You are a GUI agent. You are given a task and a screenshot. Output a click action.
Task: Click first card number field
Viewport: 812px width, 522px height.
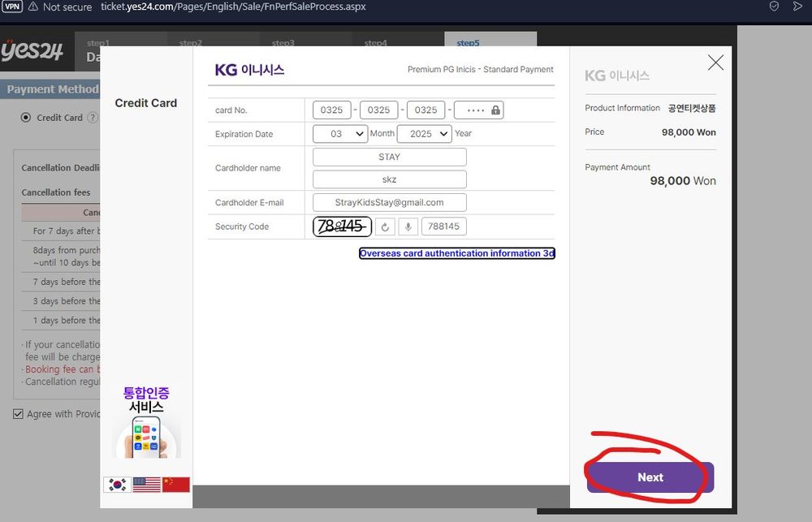click(x=331, y=110)
